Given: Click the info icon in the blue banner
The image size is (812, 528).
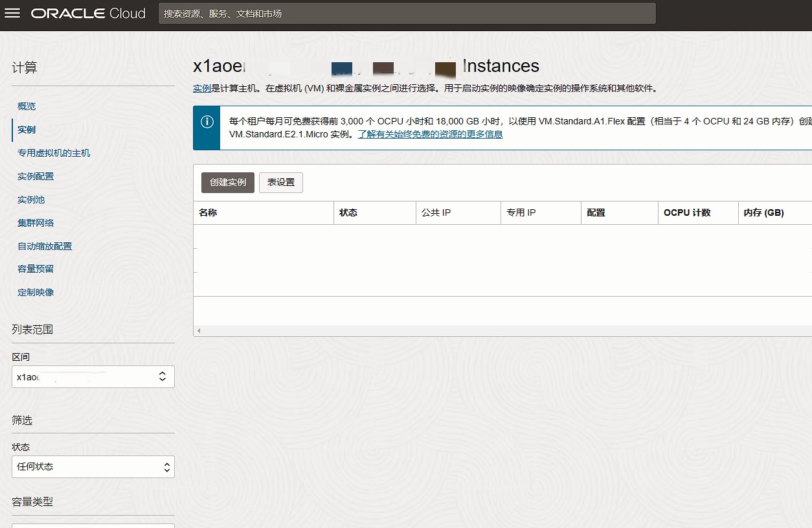Looking at the screenshot, I should click(207, 122).
